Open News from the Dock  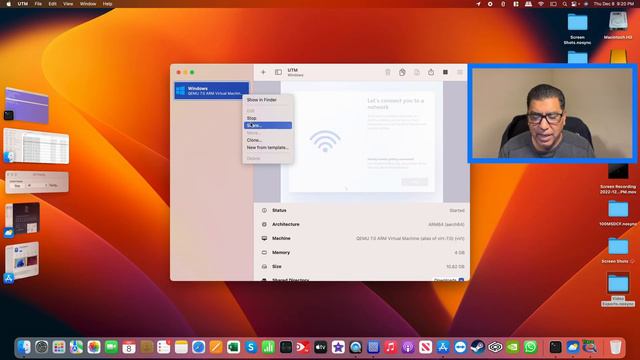(x=425, y=347)
